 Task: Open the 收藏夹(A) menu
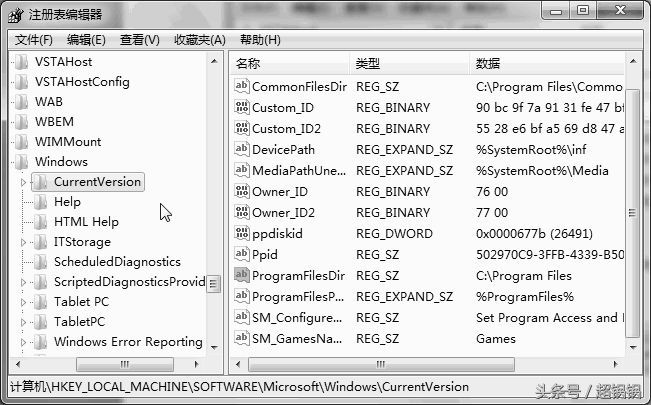coord(200,40)
